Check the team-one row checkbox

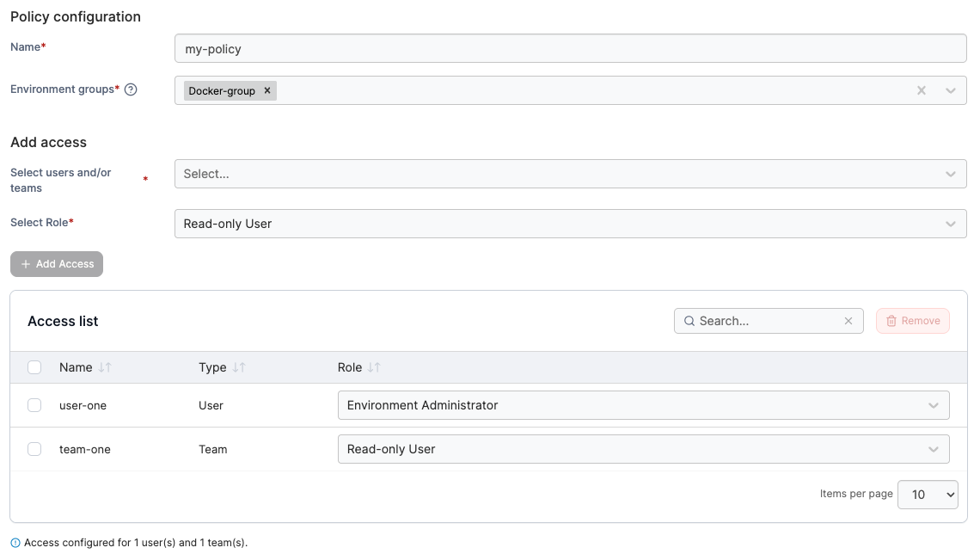coord(34,449)
